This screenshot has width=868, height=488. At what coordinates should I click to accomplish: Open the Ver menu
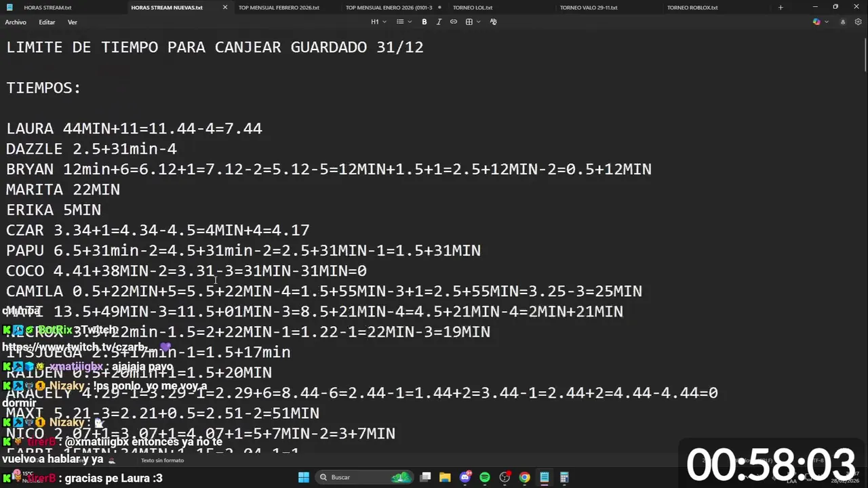coord(72,22)
